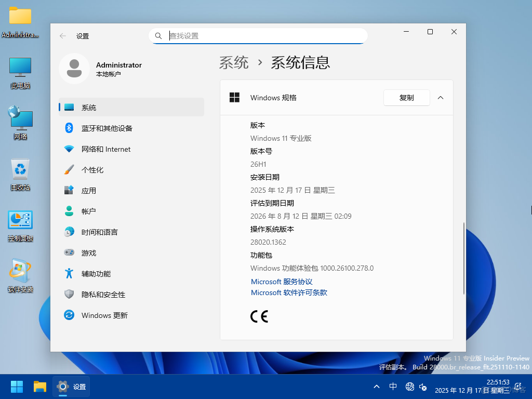Open Microsoft 服务协议 link
Screen dimensions: 532x399
[282, 282]
